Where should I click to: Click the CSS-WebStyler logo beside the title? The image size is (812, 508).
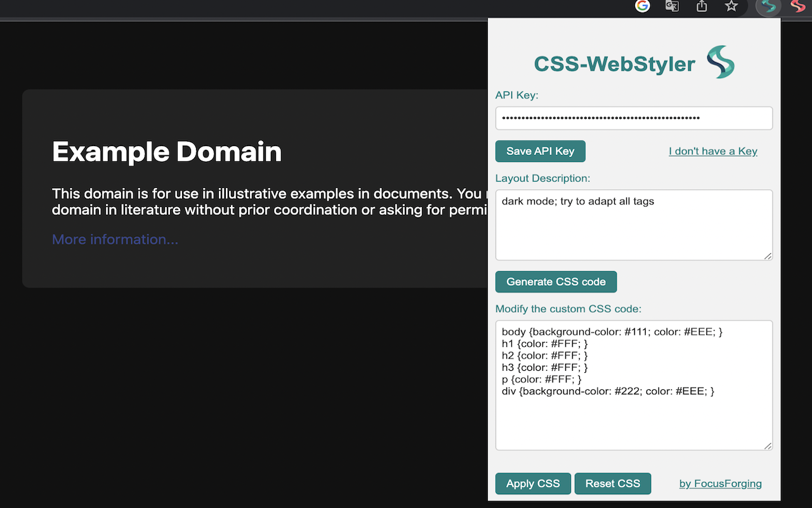coord(720,63)
